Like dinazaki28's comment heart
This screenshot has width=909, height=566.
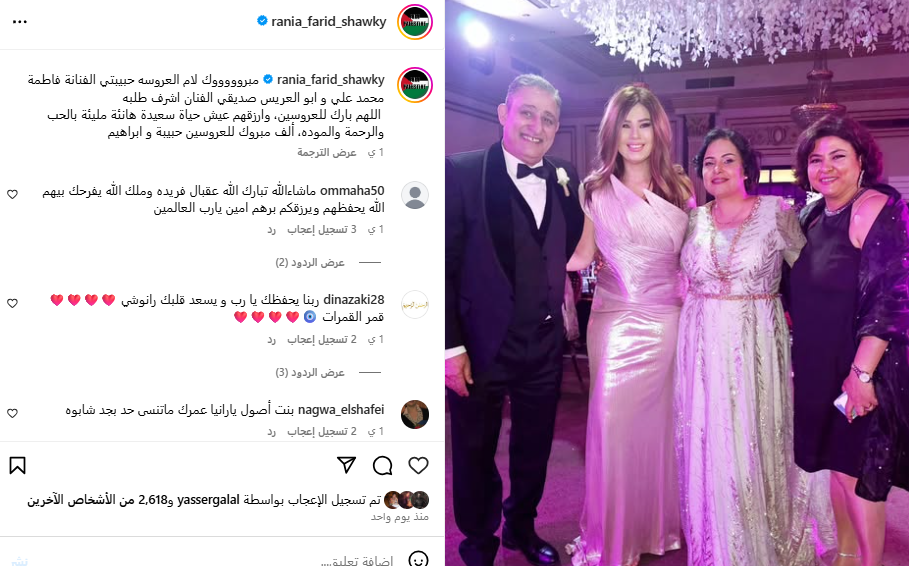(12, 303)
